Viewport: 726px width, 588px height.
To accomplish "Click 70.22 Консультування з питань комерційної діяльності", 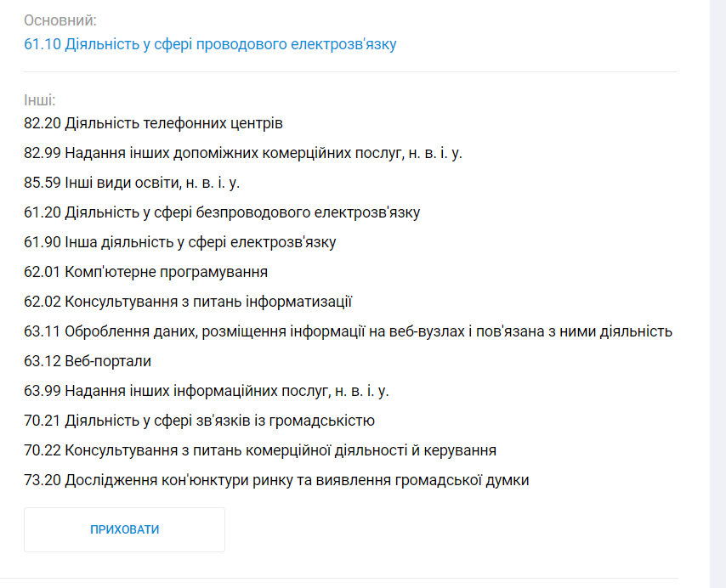I will (x=260, y=450).
